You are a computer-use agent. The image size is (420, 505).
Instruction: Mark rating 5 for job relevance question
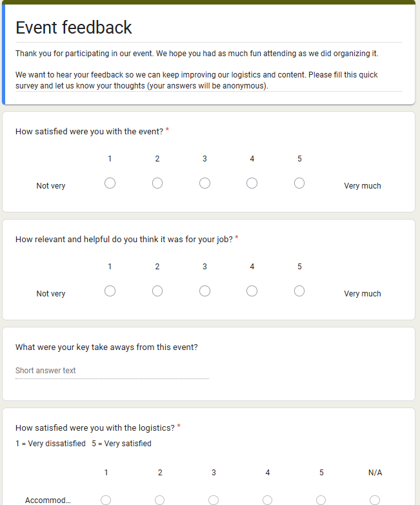click(x=299, y=291)
